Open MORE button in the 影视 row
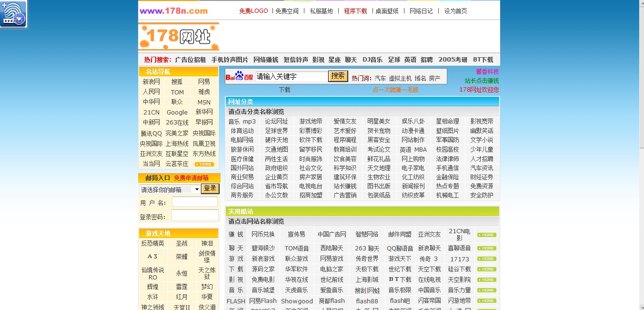 (x=486, y=279)
